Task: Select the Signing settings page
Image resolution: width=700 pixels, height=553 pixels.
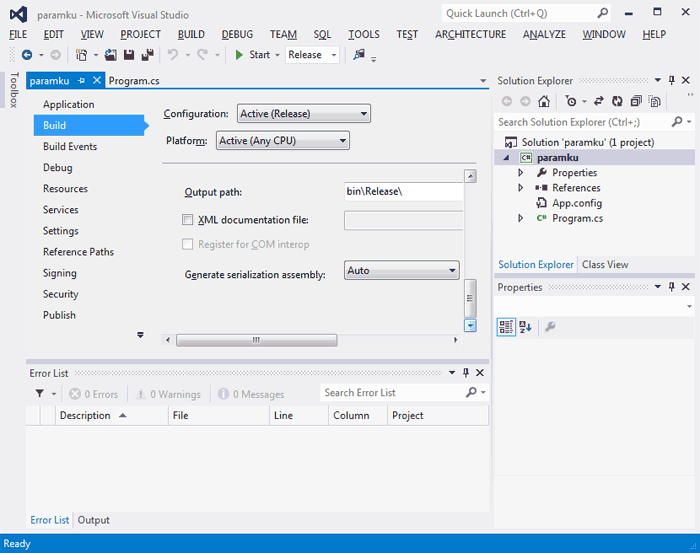Action: tap(60, 273)
